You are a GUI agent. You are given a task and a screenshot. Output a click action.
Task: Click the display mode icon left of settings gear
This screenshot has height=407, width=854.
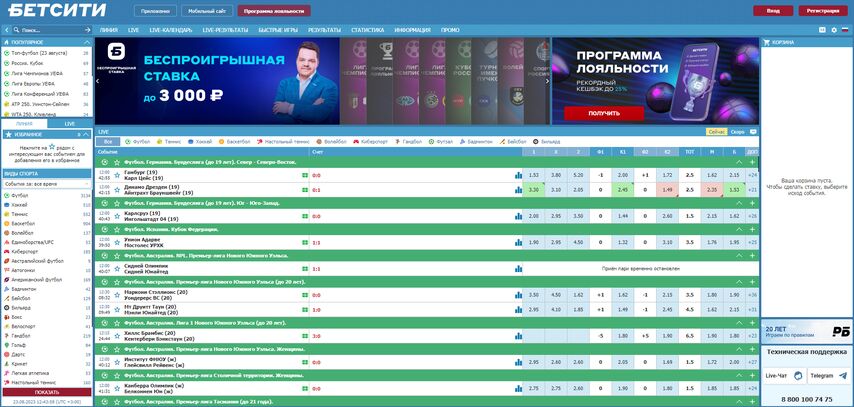coord(822,30)
